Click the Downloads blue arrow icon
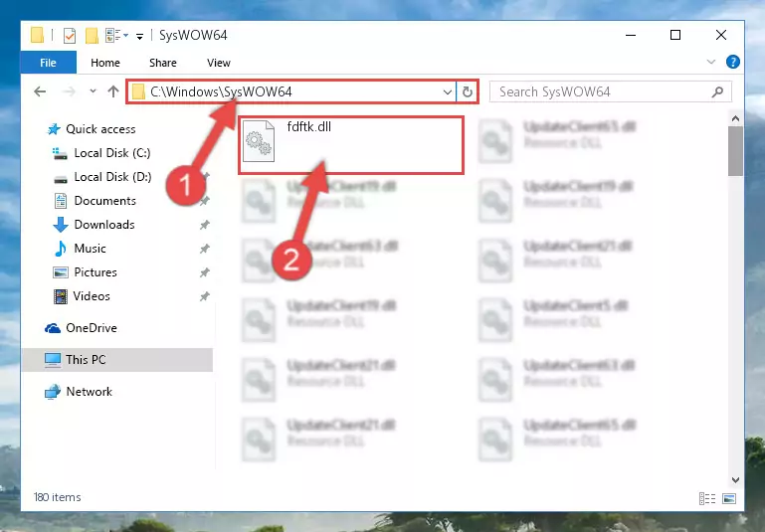Image resolution: width=765 pixels, height=532 pixels. tap(60, 225)
